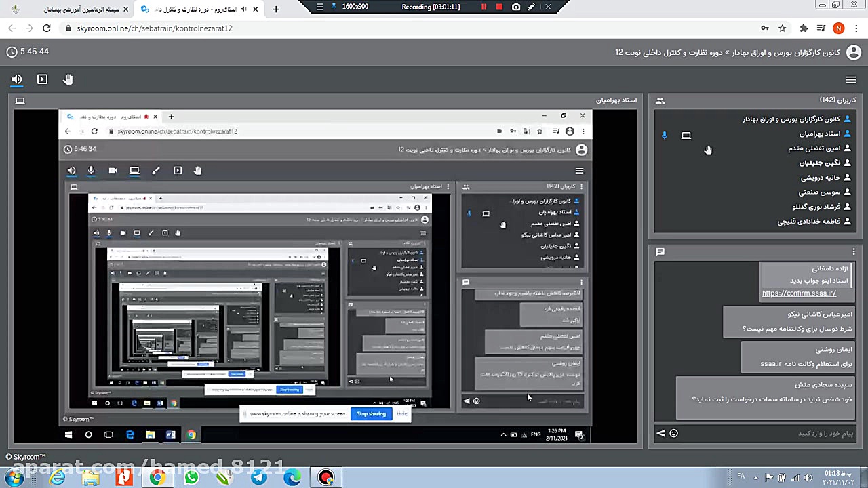Click the chat bubble icon of chat panel

660,251
